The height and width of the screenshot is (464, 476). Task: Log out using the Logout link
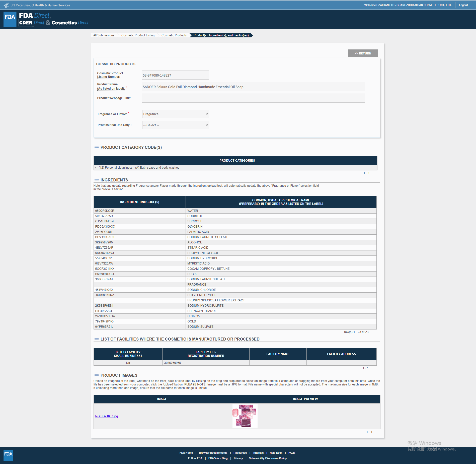tap(463, 5)
